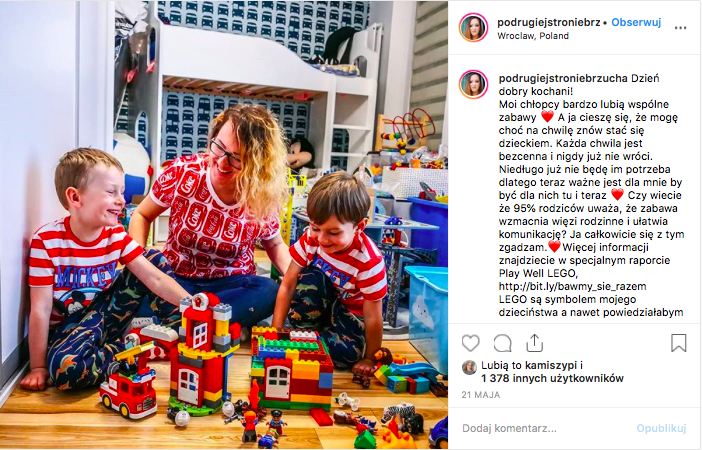Click the small liker avatar thumbnail
Image resolution: width=702 pixels, height=450 pixels.
pos(469,367)
